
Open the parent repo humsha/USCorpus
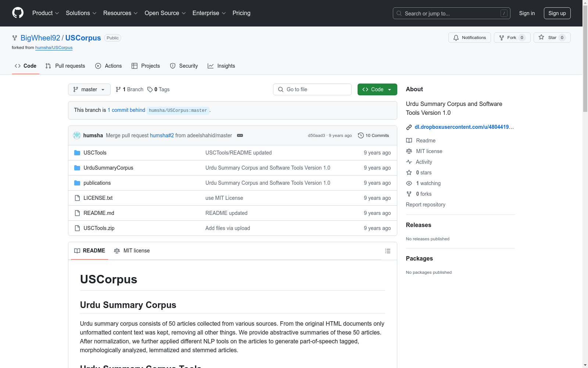pyautogui.click(x=54, y=47)
